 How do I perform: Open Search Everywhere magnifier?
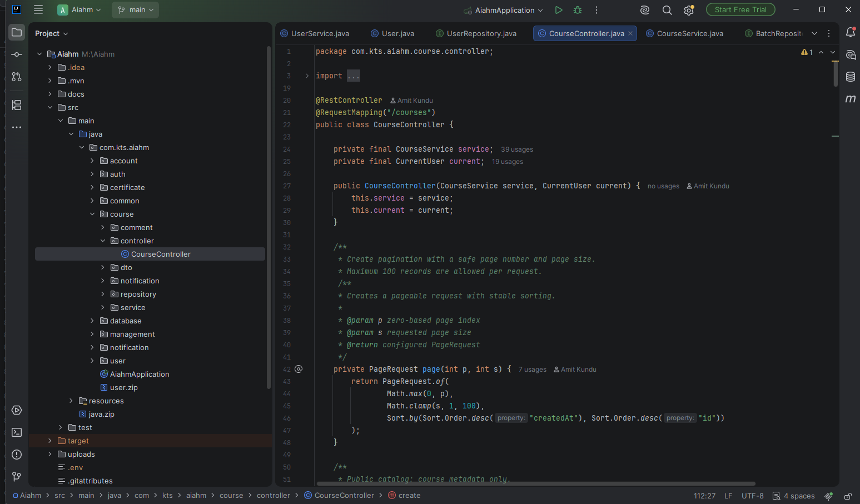[x=667, y=10]
